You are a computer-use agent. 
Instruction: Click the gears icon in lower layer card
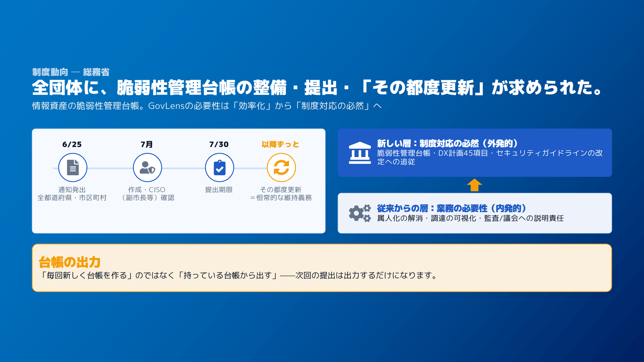pos(360,213)
